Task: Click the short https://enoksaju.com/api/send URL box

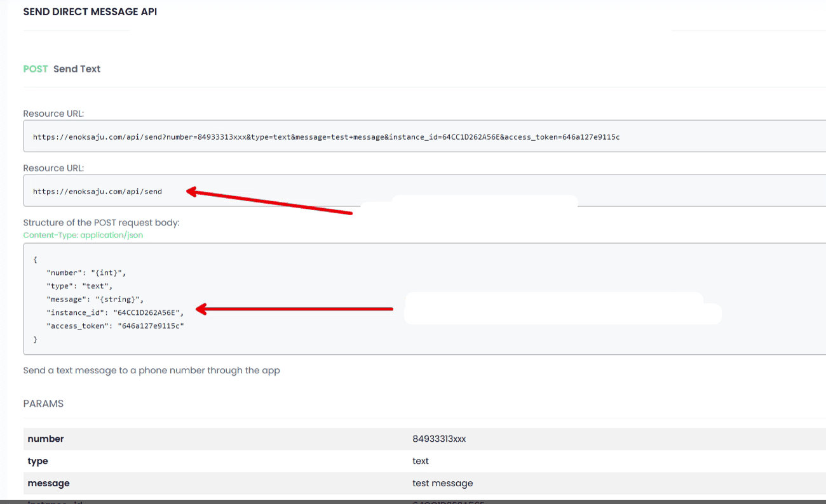Action: (97, 191)
